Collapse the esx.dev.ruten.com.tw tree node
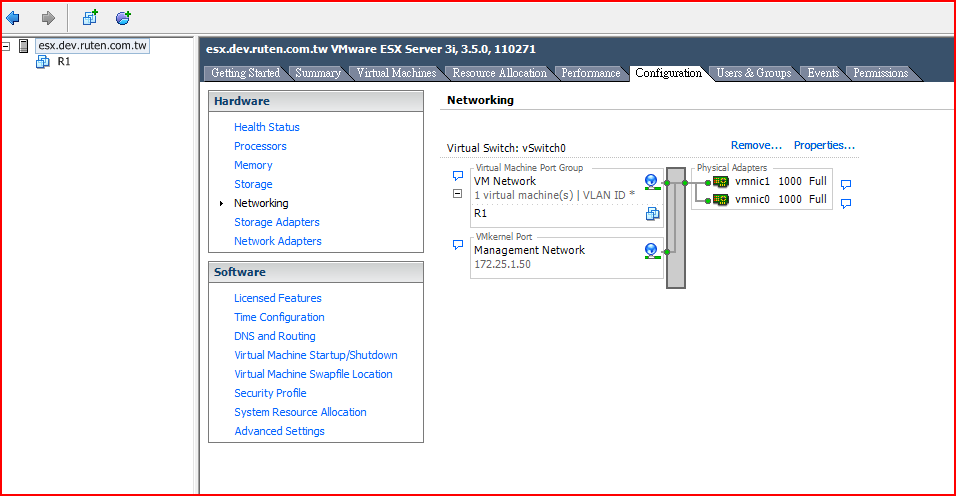956x496 pixels. 5,46
